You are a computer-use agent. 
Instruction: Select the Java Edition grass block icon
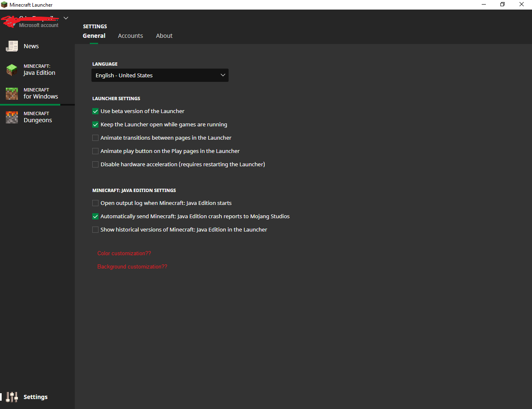pos(12,70)
